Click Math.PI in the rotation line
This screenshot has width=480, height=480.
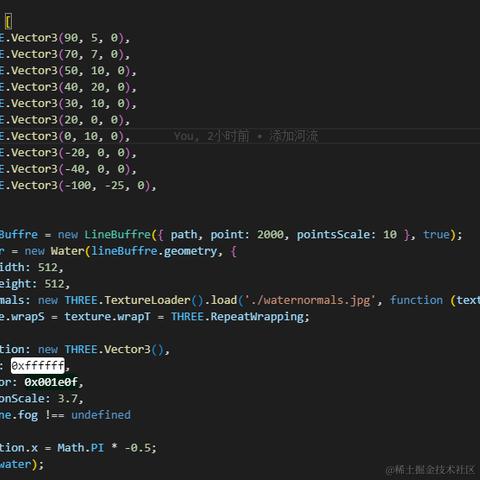80,448
